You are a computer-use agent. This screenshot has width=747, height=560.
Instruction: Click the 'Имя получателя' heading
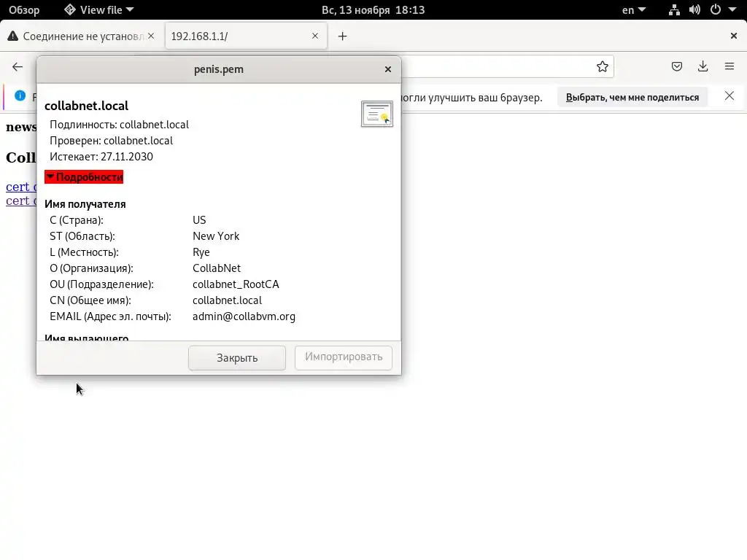pos(85,204)
